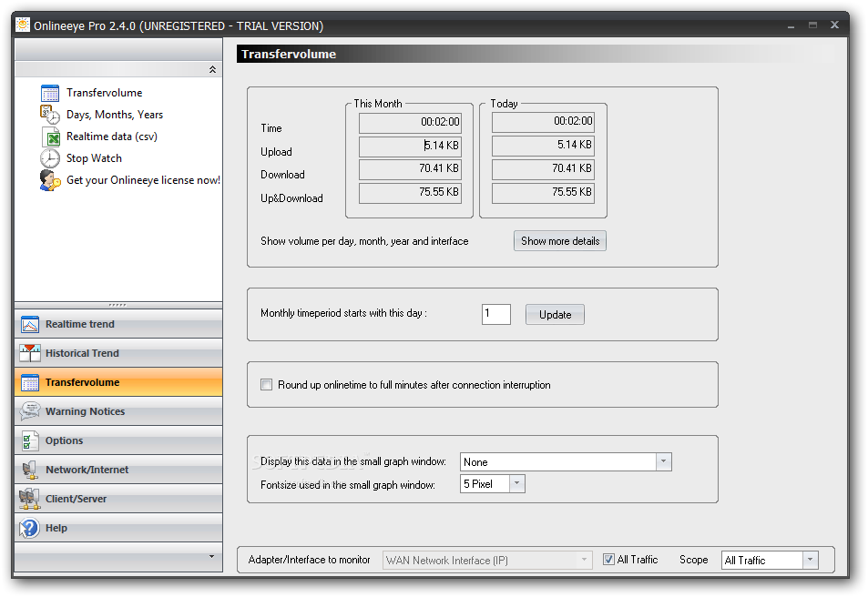The width and height of the screenshot is (868, 597).
Task: Click 'Show volume per day, month, year' text
Action: pos(364,241)
